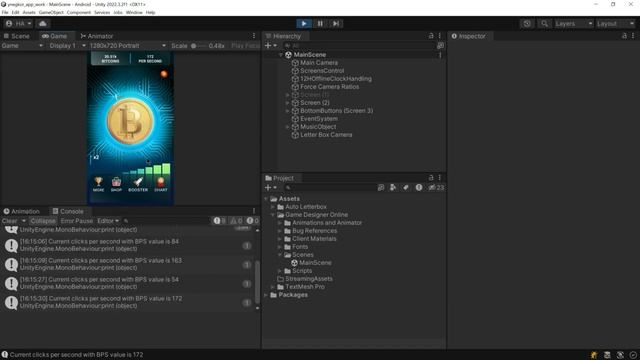Click the Step frame button
This screenshot has width=640, height=360.
coord(336,24)
